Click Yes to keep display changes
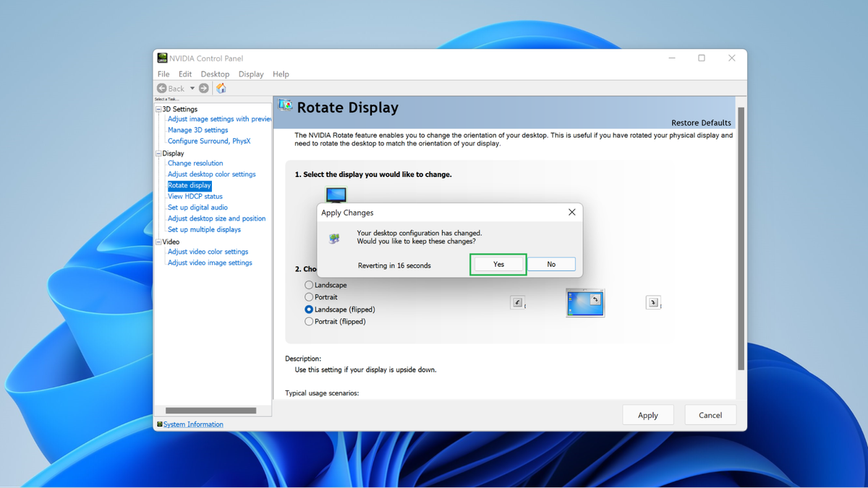The width and height of the screenshot is (868, 488). point(498,264)
